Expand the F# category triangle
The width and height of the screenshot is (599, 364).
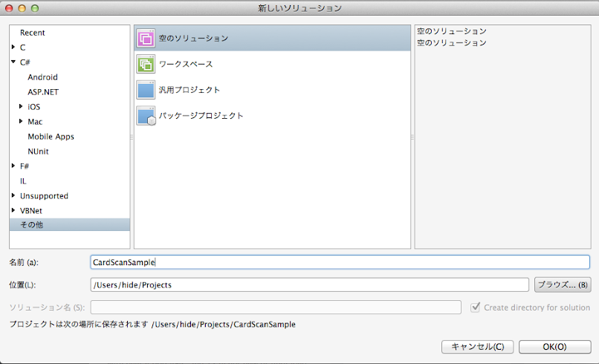tap(13, 166)
